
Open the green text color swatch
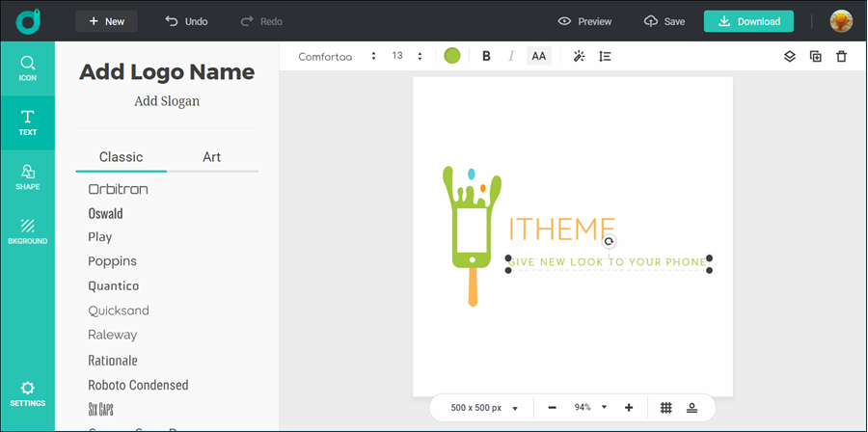point(452,56)
